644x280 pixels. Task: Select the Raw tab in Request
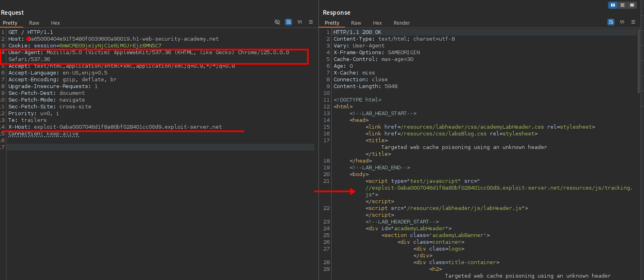click(34, 23)
